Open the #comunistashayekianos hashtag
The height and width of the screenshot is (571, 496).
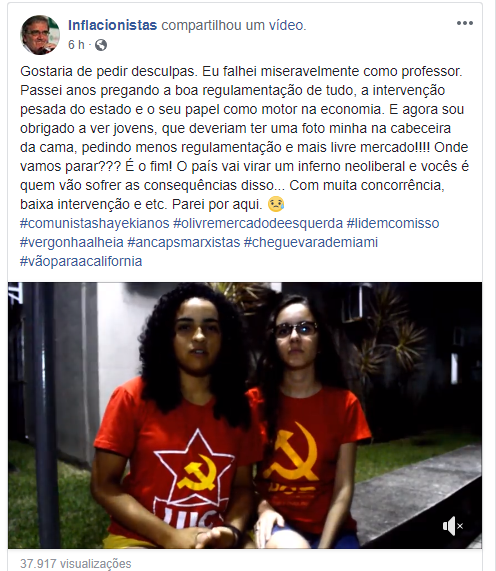pos(95,223)
